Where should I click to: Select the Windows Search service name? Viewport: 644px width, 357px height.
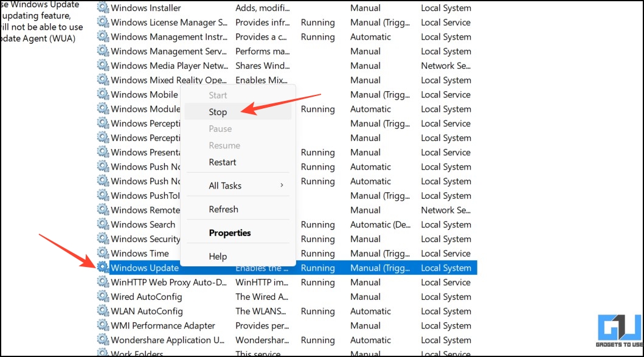point(143,224)
